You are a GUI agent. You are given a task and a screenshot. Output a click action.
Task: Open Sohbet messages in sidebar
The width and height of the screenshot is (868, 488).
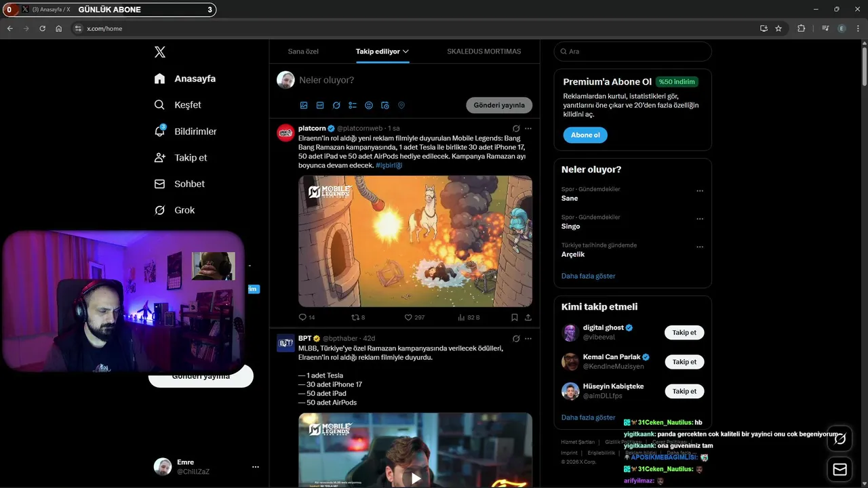click(x=180, y=184)
